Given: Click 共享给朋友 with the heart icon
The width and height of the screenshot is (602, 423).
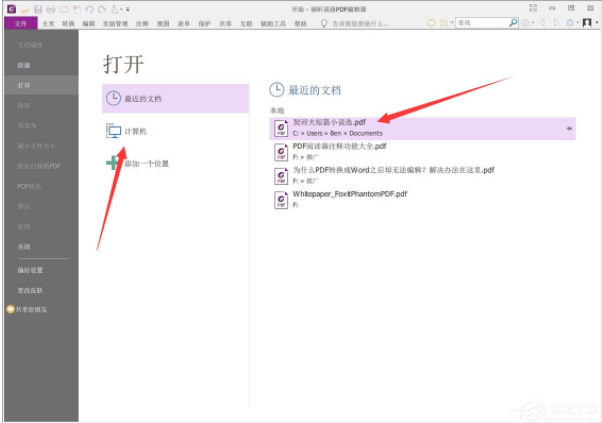Looking at the screenshot, I should [27, 309].
